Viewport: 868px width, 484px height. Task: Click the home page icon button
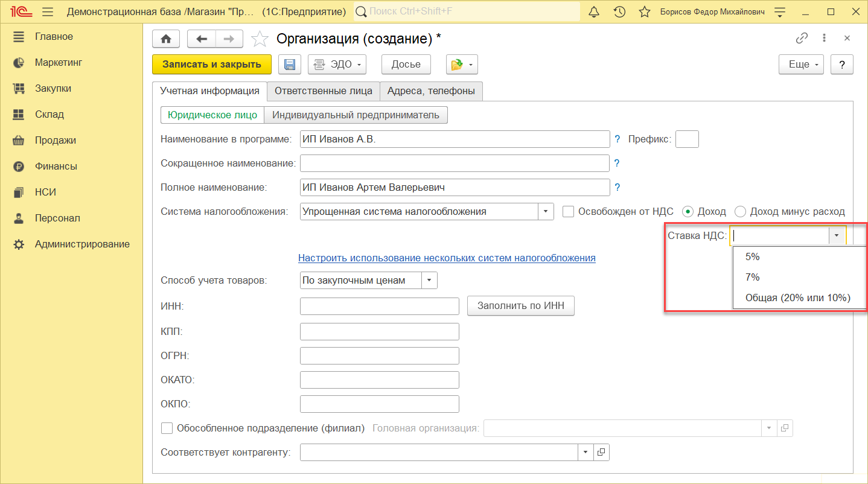click(x=166, y=39)
